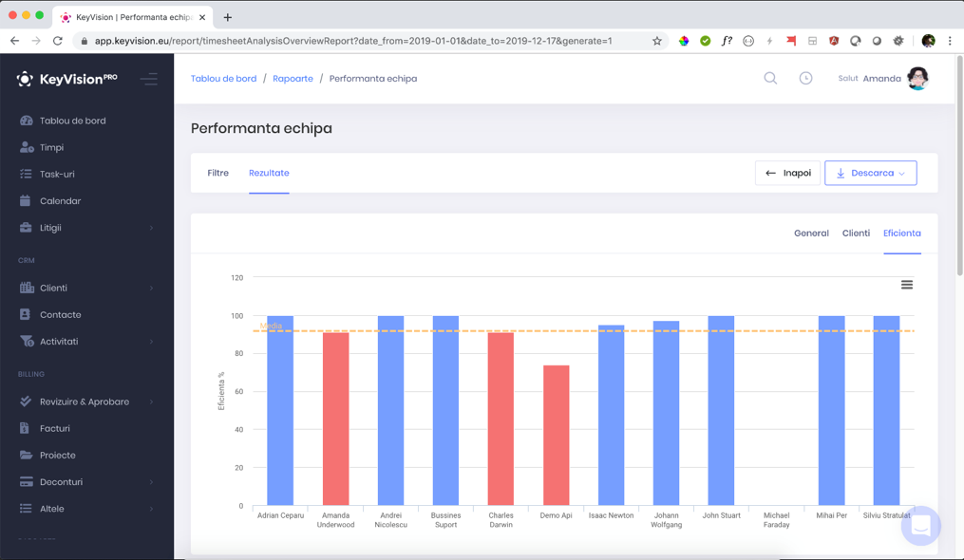The height and width of the screenshot is (560, 964).
Task: Click the Activitati funnel icon
Action: coord(27,341)
